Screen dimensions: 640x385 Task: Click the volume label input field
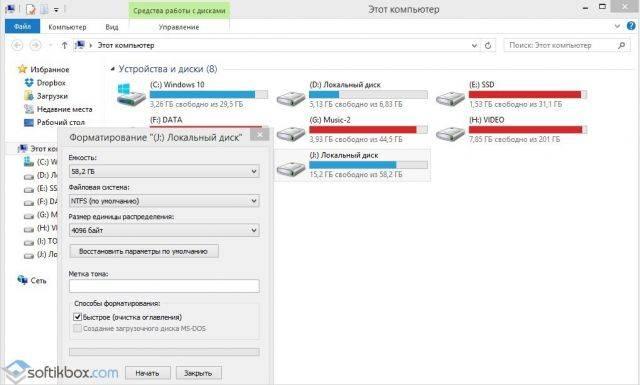164,286
